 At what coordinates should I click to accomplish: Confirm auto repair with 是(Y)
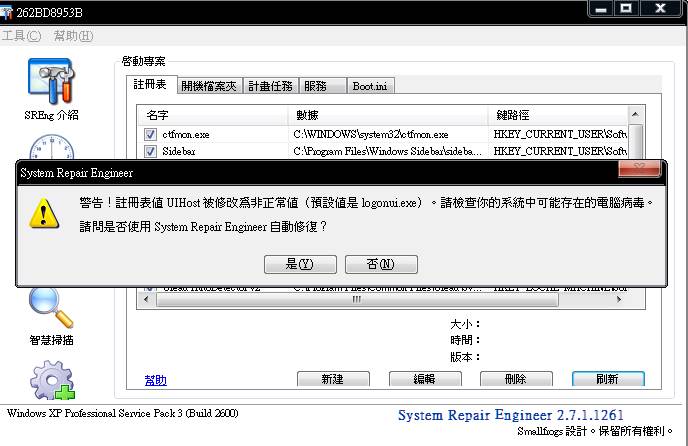(x=300, y=264)
